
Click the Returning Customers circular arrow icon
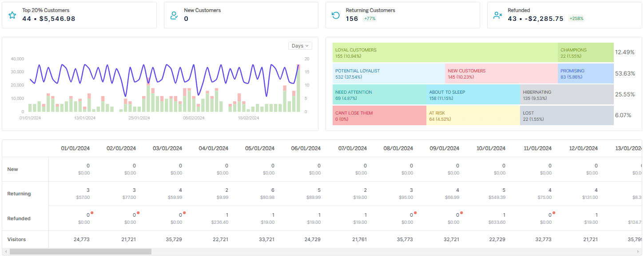(x=336, y=15)
